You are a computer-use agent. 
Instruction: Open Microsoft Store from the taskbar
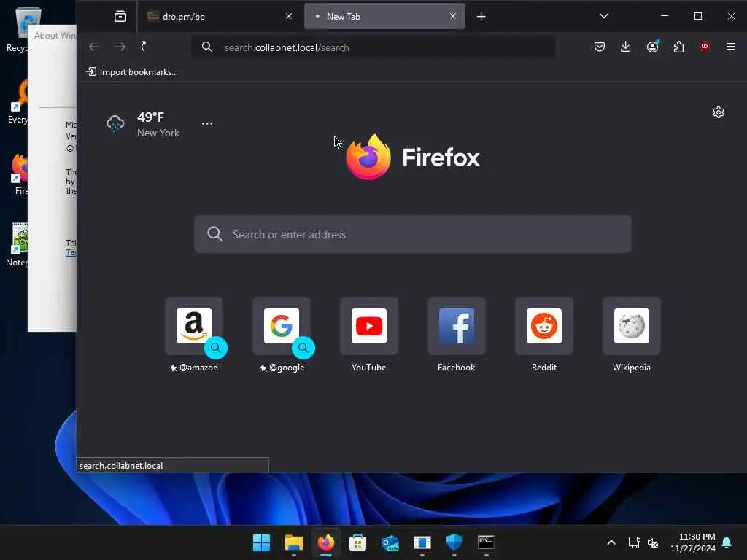coord(357,542)
